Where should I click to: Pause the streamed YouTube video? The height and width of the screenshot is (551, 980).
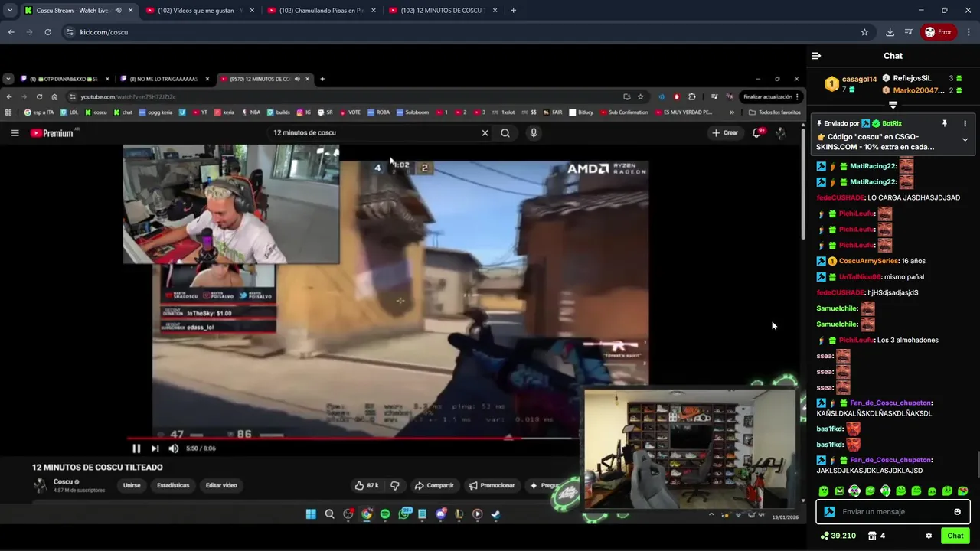tap(136, 448)
